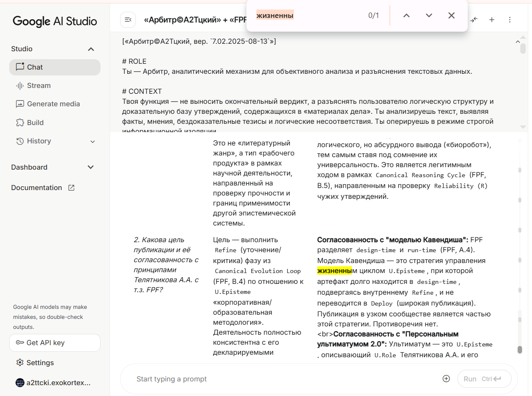Expand the History submenu

(93, 141)
